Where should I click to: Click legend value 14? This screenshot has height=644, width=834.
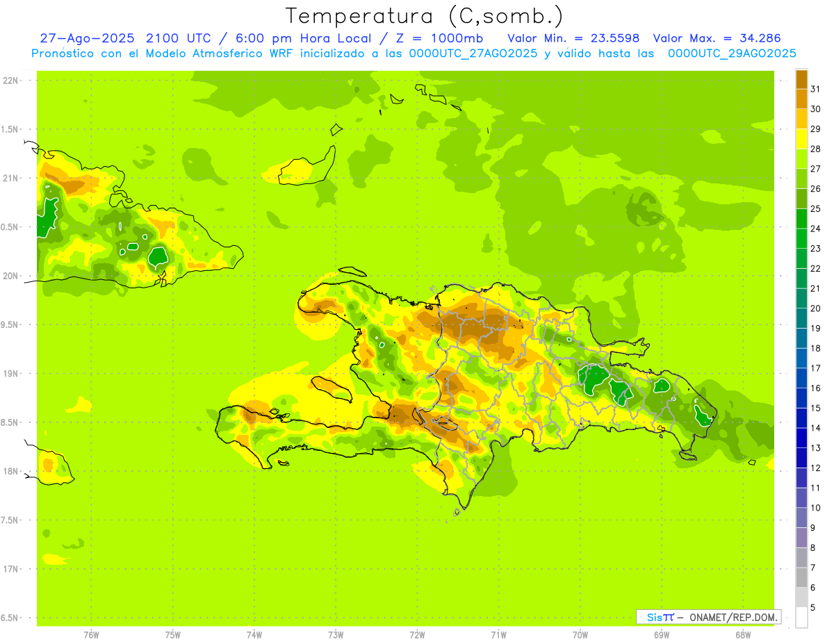tap(816, 428)
